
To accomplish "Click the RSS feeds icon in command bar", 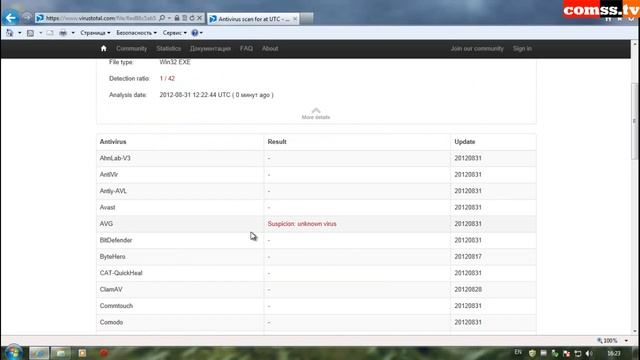I will (x=30, y=33).
